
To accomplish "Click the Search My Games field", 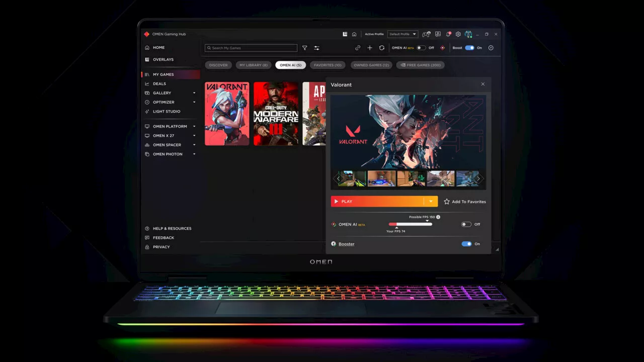I will click(x=251, y=48).
